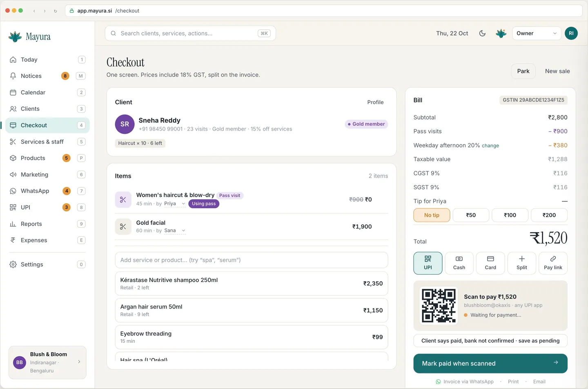This screenshot has width=588, height=389.
Task: Click WhatsApp icon beside Invoice via WhatsApp
Action: click(438, 382)
